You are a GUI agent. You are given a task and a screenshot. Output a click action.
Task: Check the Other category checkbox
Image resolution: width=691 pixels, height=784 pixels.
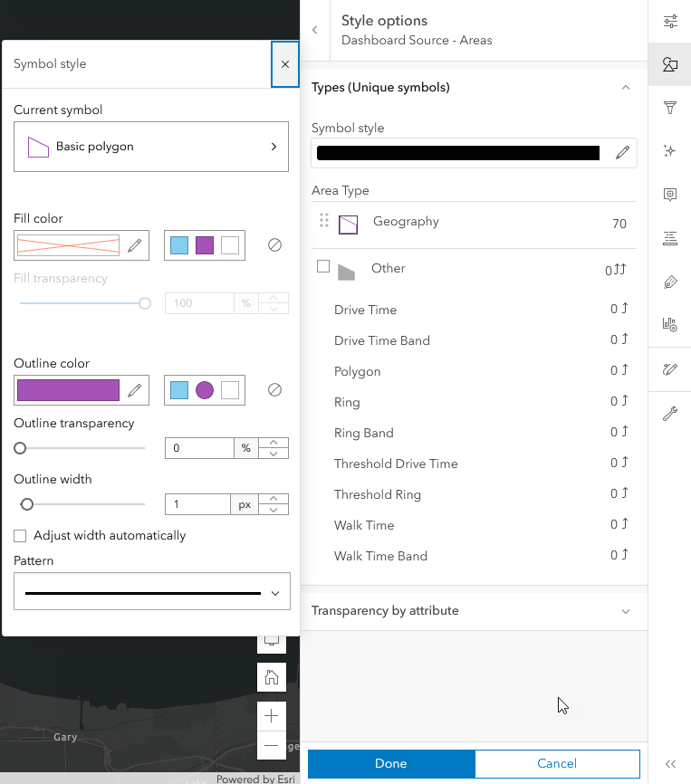323,267
